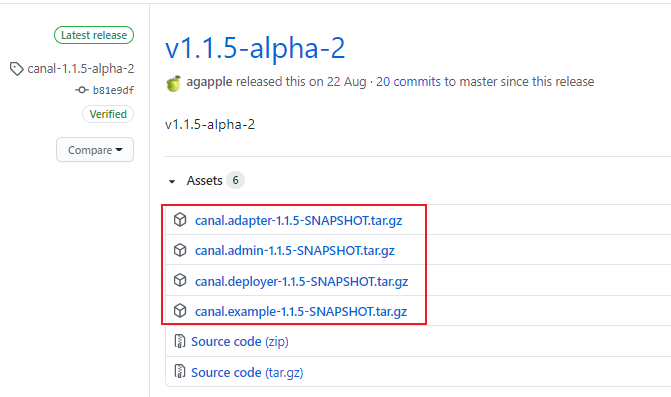671x397 pixels.
Task: Open the agapple user profile link
Action: (209, 82)
